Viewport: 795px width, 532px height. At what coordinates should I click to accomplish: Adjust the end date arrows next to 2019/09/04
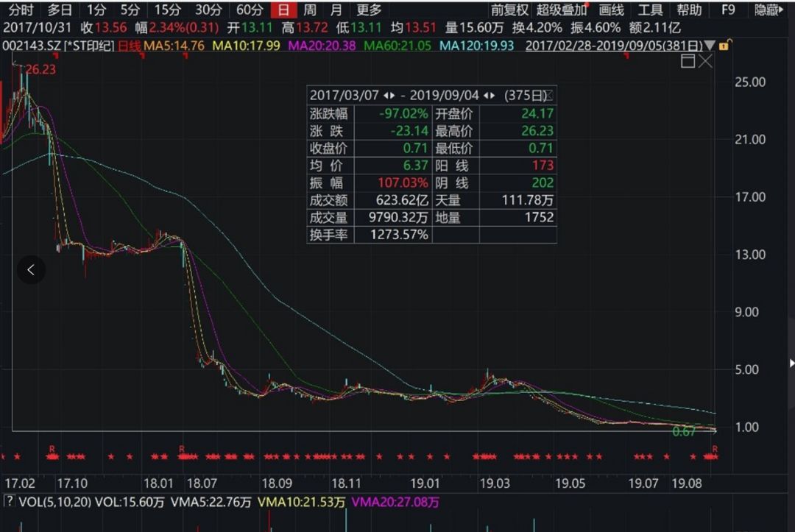490,95
